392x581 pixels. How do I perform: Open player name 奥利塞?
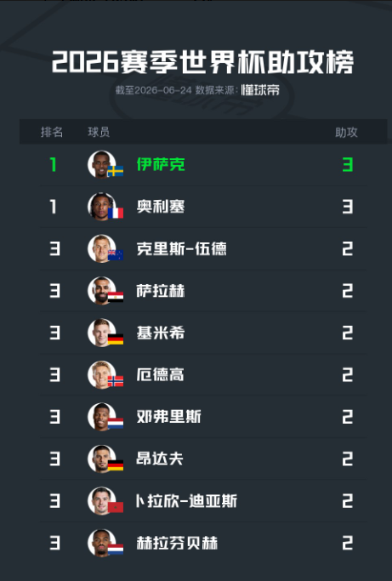161,207
